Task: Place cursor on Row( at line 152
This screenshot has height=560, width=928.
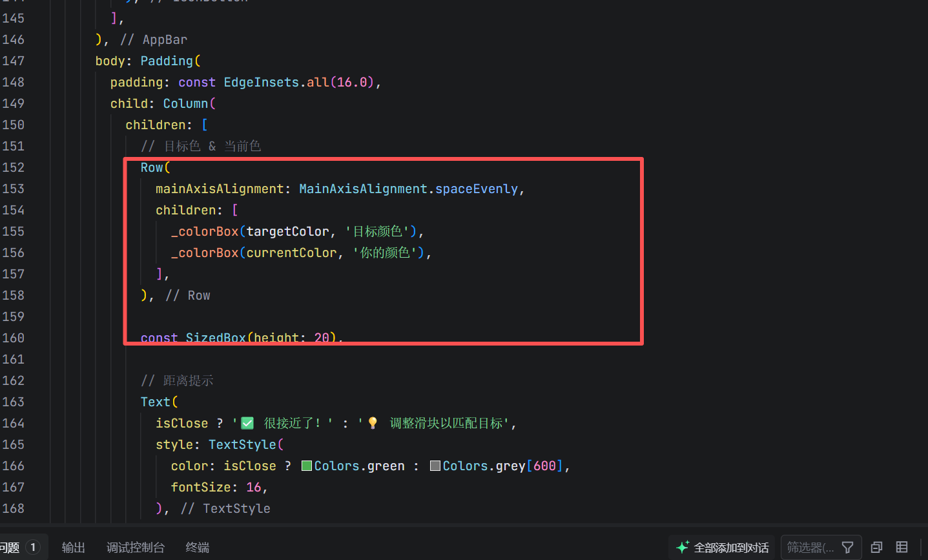Action: [x=156, y=167]
